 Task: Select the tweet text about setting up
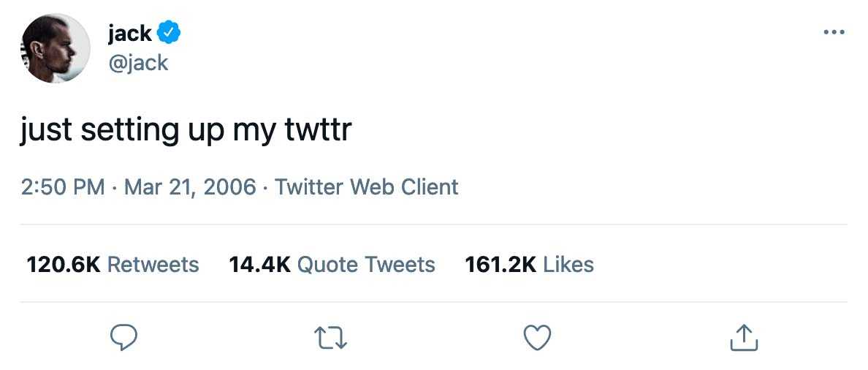tap(186, 130)
